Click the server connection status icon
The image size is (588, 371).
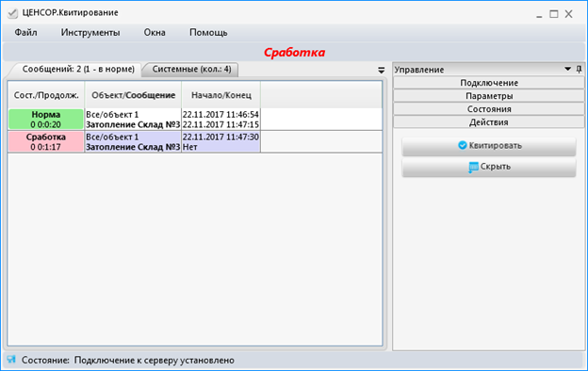11,360
